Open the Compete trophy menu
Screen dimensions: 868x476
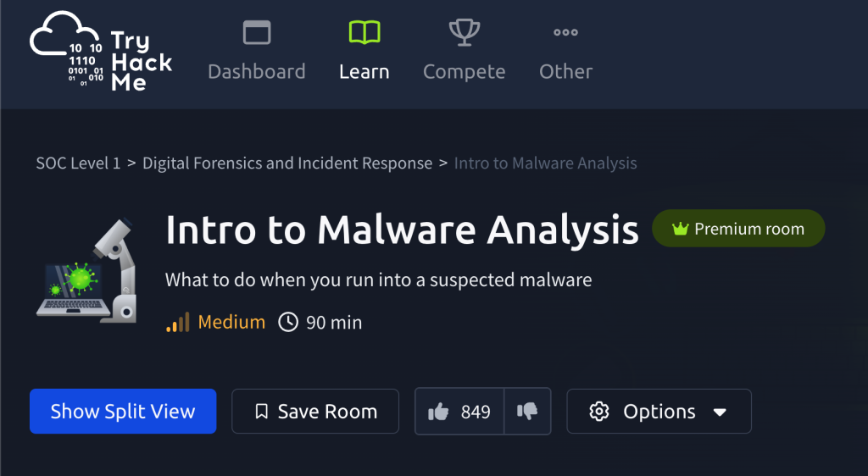coord(464,51)
